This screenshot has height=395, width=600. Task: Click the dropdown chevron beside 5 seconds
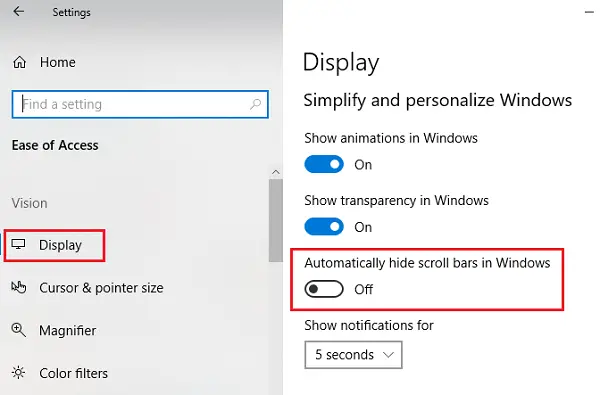(x=388, y=355)
